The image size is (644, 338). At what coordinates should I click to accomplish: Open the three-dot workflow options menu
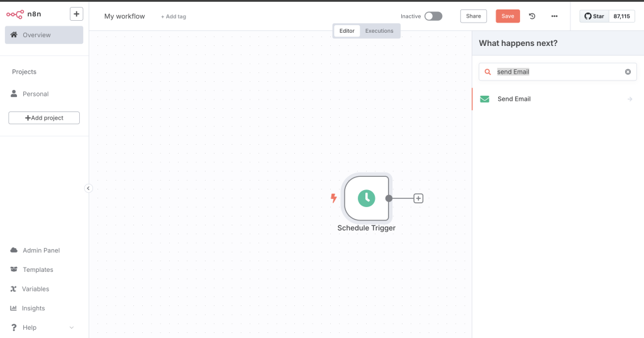[554, 16]
